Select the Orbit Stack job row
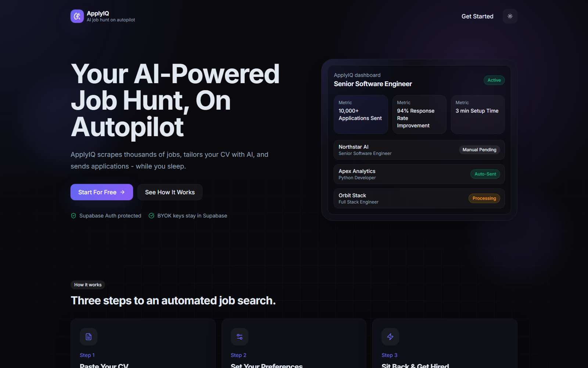588x368 pixels. coord(419,198)
